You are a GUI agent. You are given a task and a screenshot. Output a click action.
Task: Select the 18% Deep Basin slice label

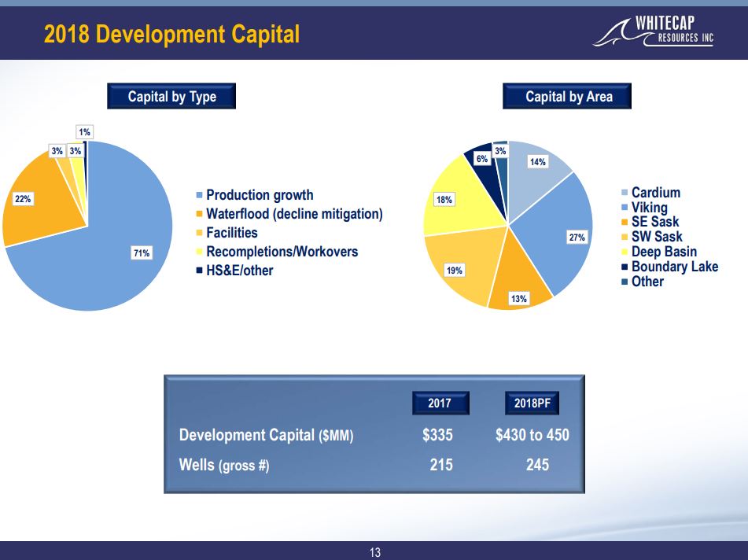pyautogui.click(x=444, y=200)
